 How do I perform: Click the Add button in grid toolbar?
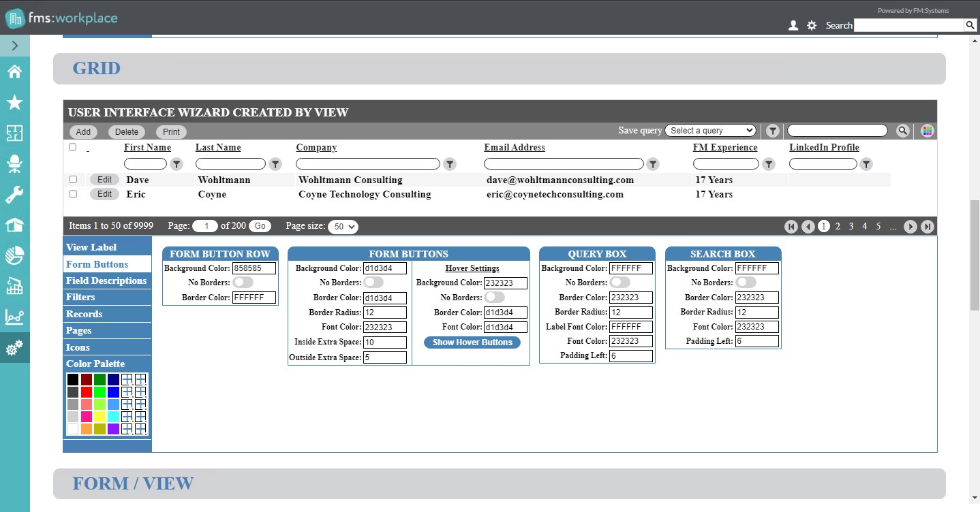point(83,132)
